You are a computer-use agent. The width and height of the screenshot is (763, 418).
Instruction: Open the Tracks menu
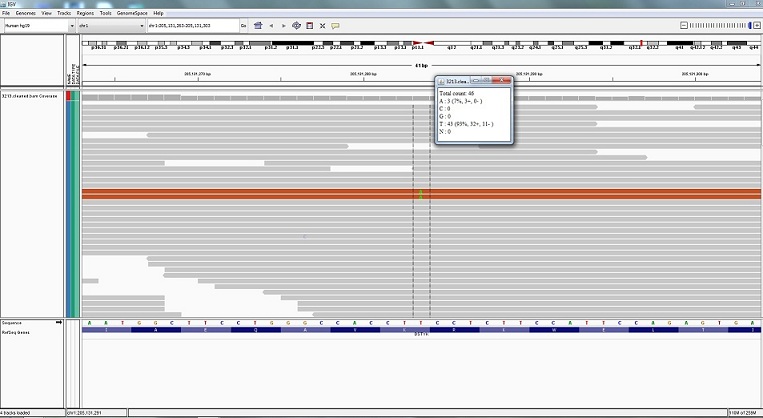pos(64,13)
